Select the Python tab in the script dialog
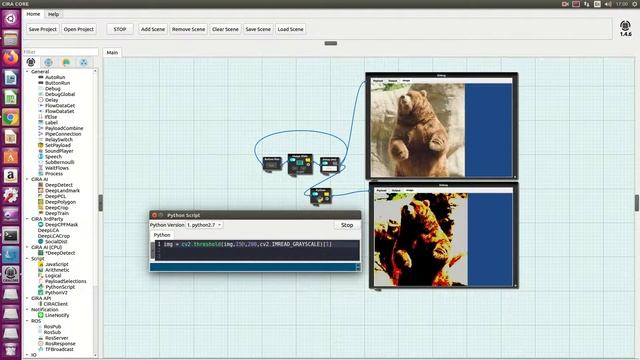The image size is (640, 360). pos(162,235)
